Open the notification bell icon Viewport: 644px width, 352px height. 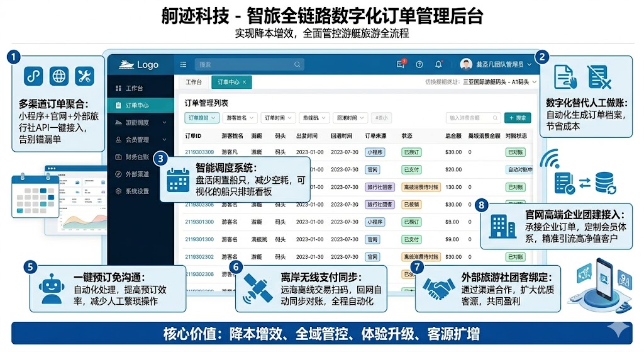(438, 64)
